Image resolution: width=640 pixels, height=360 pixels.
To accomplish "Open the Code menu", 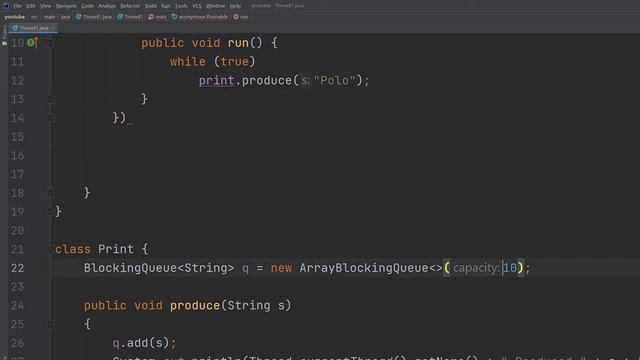I will pyautogui.click(x=87, y=6).
